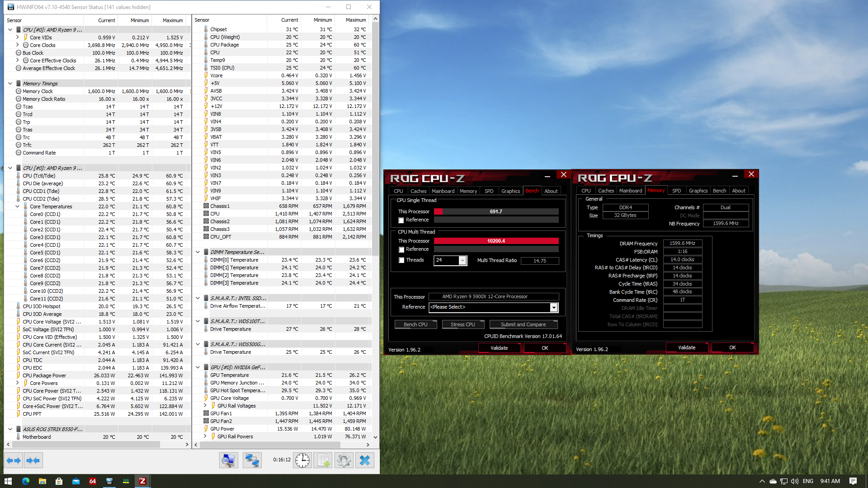This screenshot has width=868, height=488.
Task: Click Validate in the right CPU-Z Memory window
Action: point(687,347)
